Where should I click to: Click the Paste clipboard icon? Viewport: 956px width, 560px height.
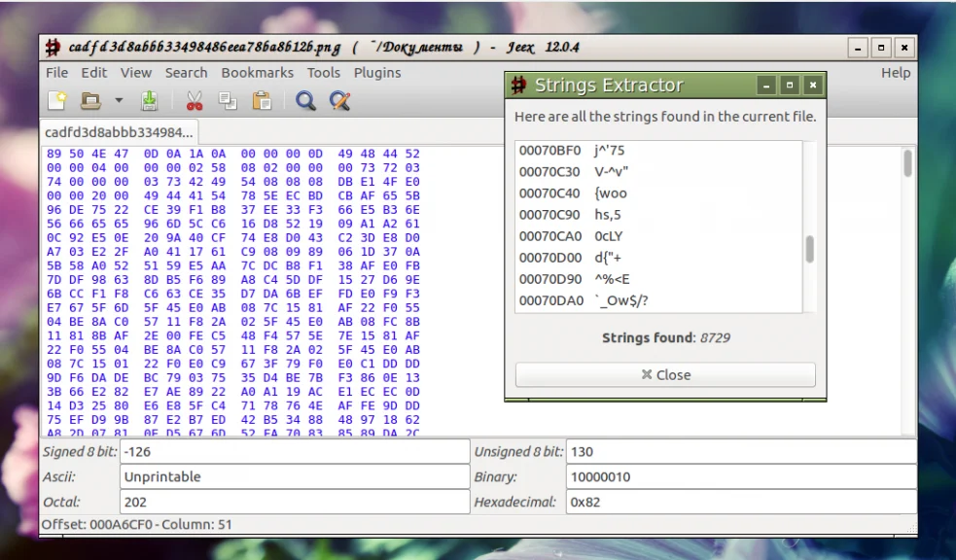tap(263, 100)
